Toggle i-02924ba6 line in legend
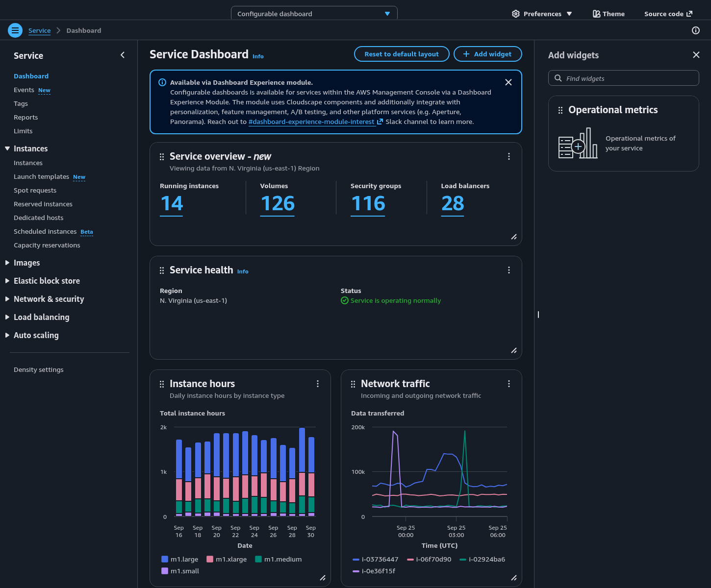 coord(482,559)
